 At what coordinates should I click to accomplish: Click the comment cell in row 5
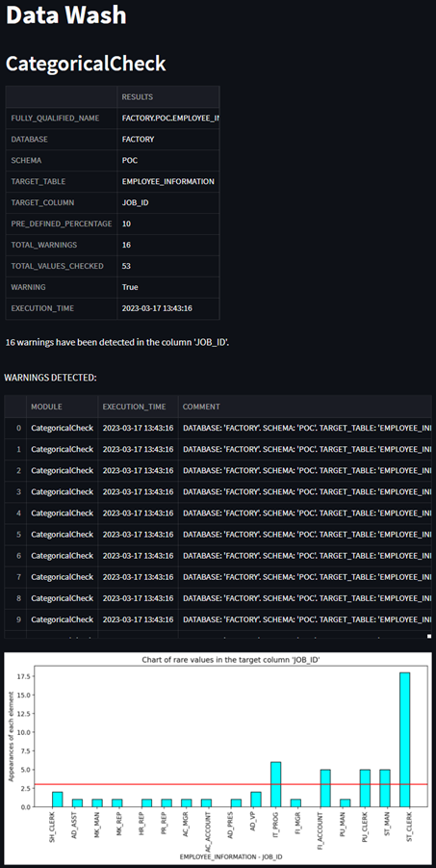(x=305, y=535)
